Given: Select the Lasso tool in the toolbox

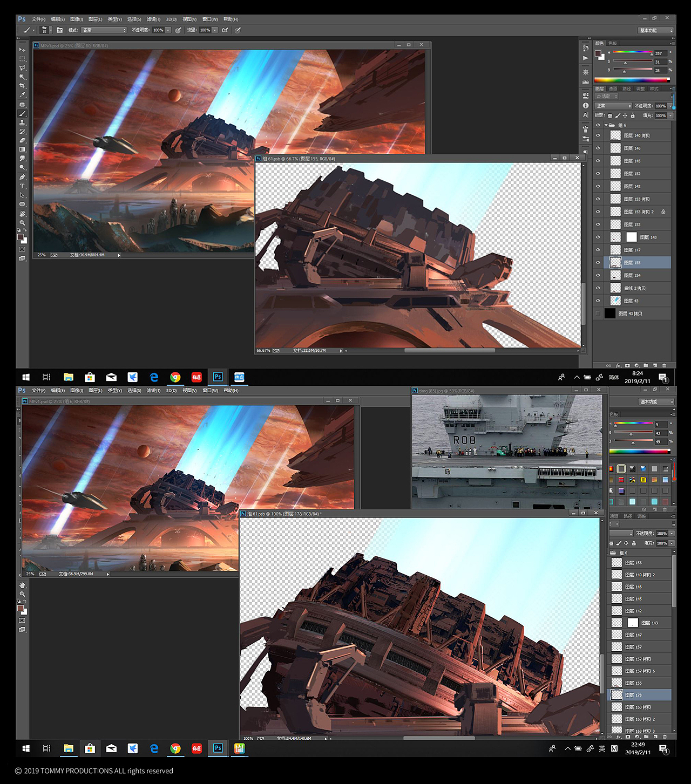Looking at the screenshot, I should pyautogui.click(x=22, y=68).
